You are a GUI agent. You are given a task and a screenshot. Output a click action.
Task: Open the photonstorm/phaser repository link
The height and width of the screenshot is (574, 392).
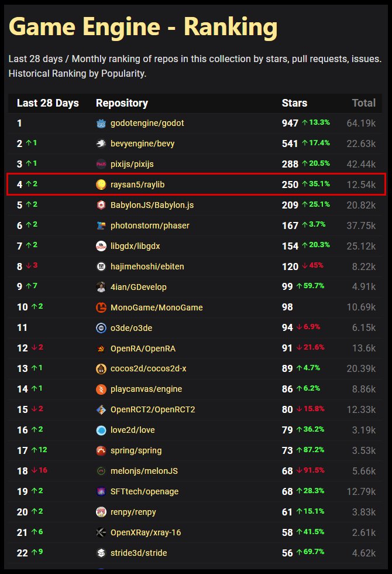point(150,226)
